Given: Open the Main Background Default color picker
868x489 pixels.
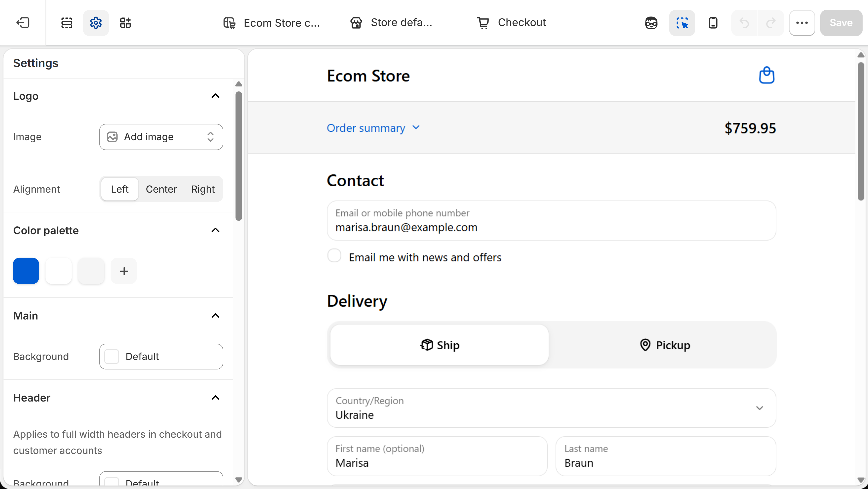Looking at the screenshot, I should pyautogui.click(x=161, y=356).
